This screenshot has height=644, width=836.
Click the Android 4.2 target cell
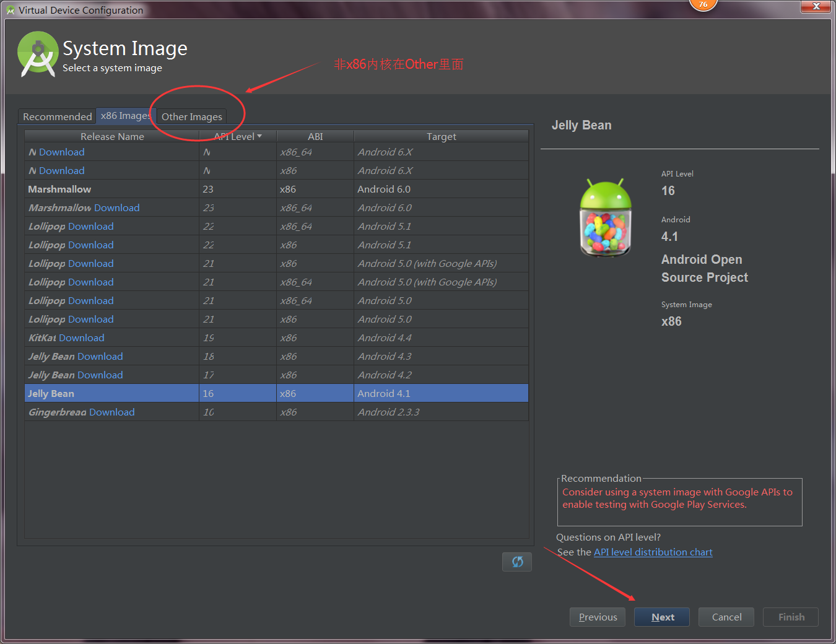tap(441, 375)
